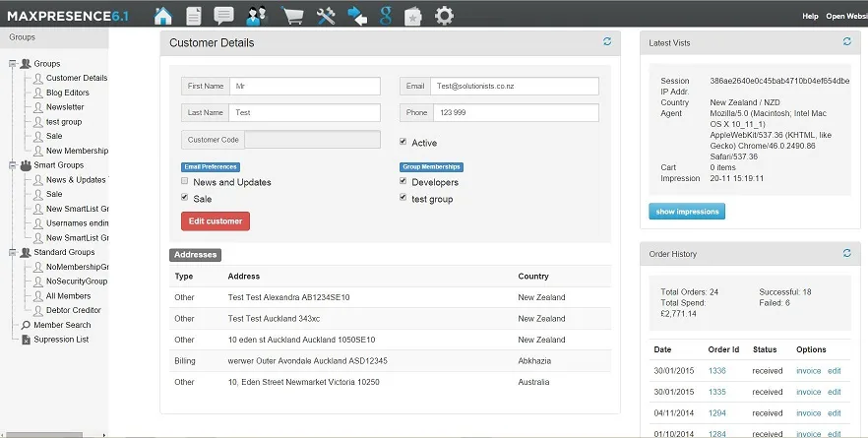Click into the Last Name field
Image resolution: width=868 pixels, height=438 pixels.
(304, 112)
